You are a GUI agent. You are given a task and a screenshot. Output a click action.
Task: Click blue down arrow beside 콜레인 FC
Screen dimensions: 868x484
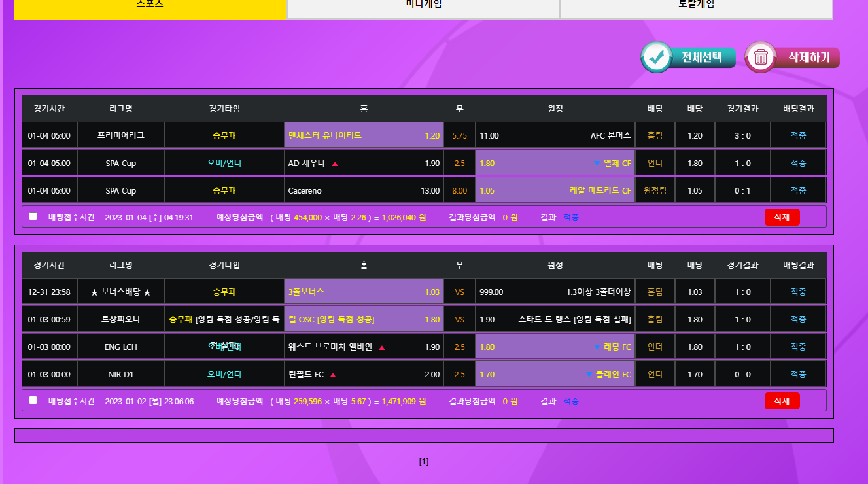589,375
